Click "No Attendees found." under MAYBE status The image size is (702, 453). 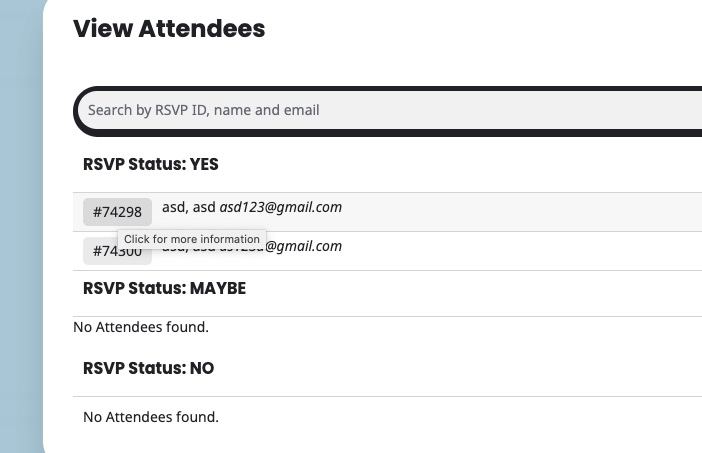point(141,327)
